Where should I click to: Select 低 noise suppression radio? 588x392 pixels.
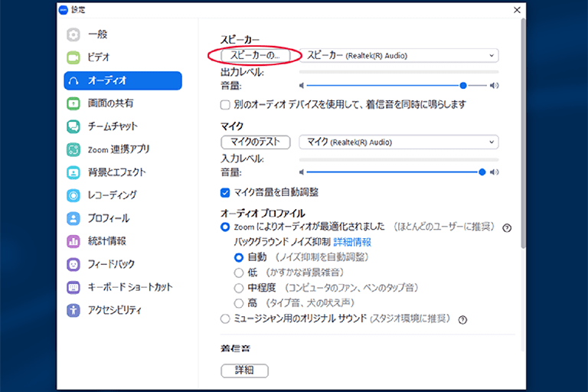pyautogui.click(x=239, y=273)
